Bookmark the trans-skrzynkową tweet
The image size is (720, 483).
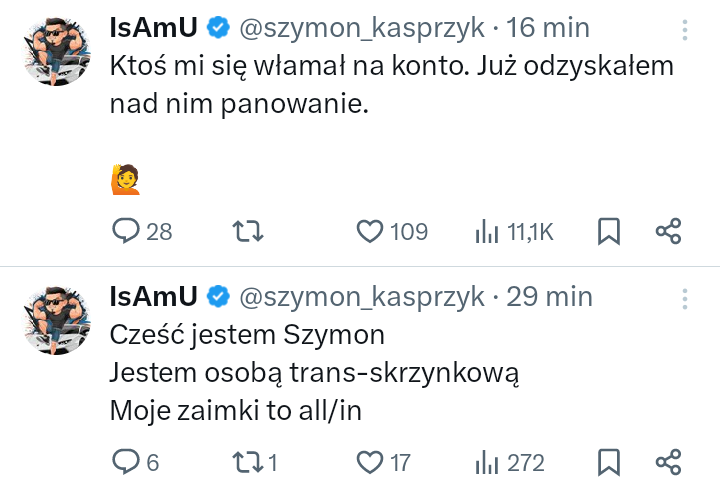coord(608,462)
